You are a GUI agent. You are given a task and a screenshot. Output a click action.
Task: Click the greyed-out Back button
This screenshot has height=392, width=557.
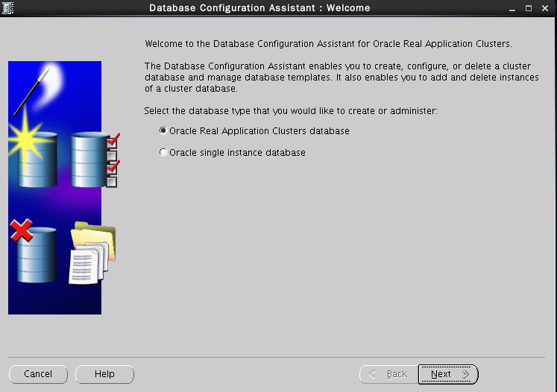tap(388, 374)
